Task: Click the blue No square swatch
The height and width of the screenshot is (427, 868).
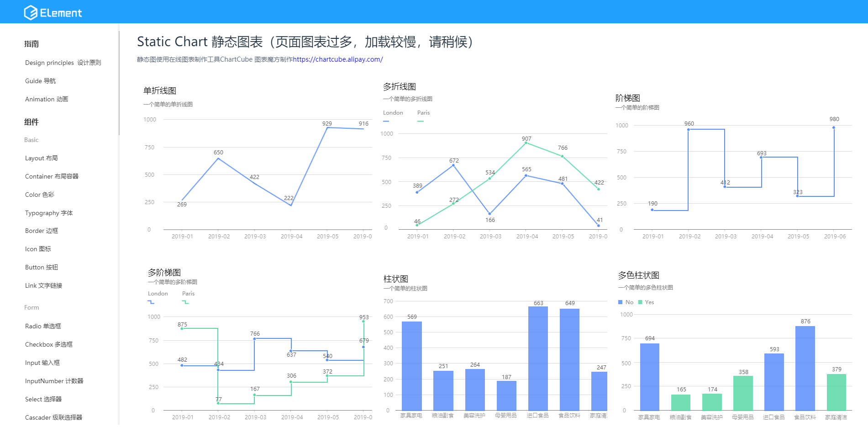Action: coord(620,302)
